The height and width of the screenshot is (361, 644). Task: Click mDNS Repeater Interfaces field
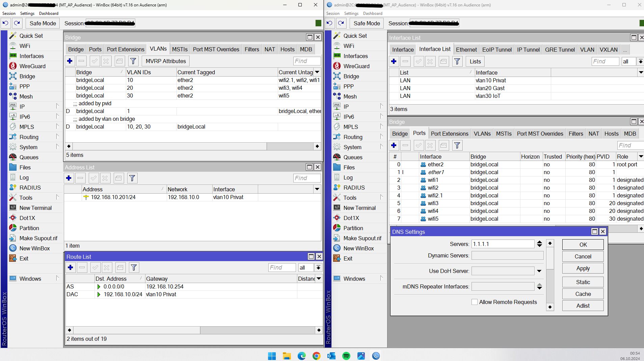coord(503,286)
